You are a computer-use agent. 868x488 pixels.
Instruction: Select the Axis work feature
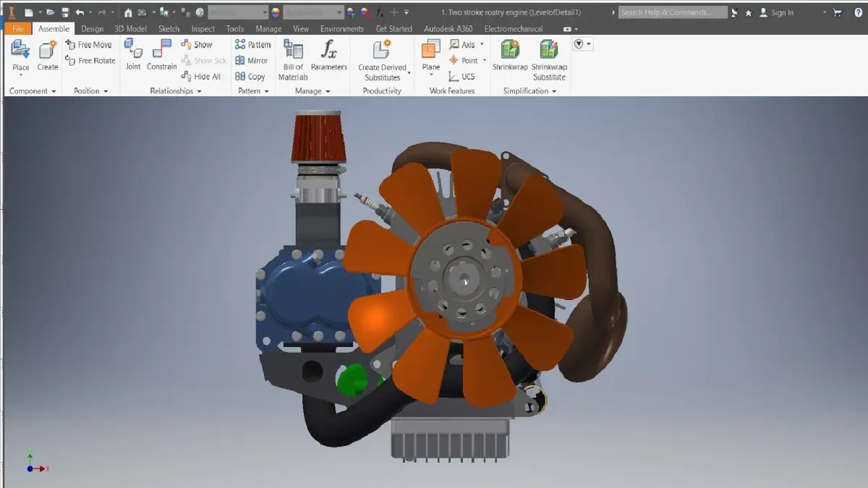[461, 45]
